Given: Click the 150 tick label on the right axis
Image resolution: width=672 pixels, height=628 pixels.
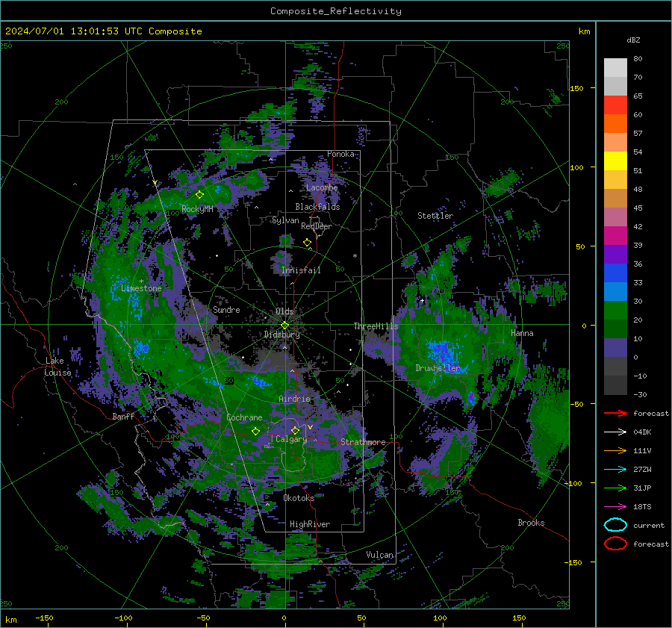Looking at the screenshot, I should 577,88.
